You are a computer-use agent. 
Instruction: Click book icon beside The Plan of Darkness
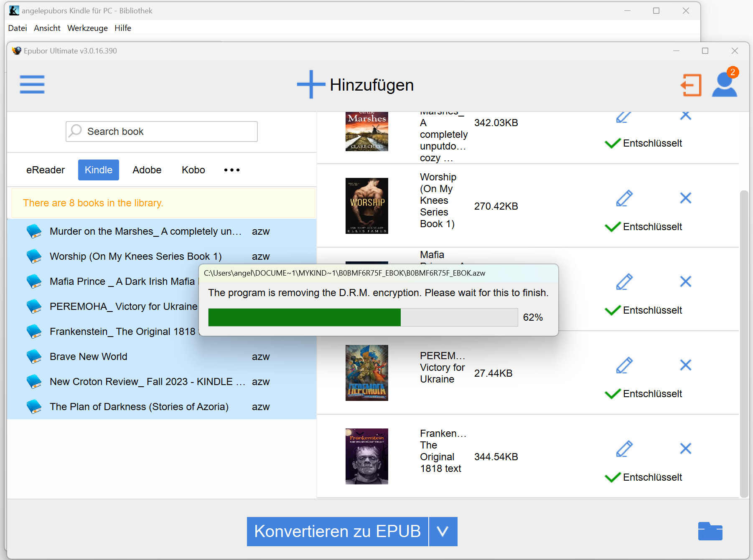tap(34, 406)
